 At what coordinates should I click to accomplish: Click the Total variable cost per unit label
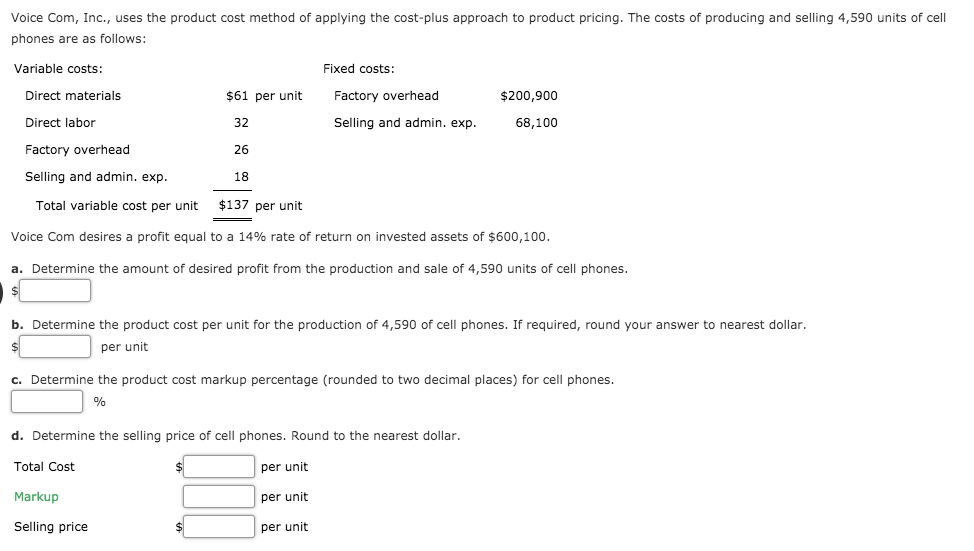[117, 206]
